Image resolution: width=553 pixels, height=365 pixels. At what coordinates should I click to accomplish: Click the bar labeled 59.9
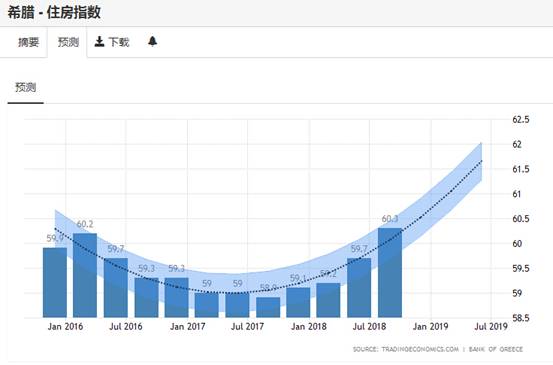pos(55,282)
